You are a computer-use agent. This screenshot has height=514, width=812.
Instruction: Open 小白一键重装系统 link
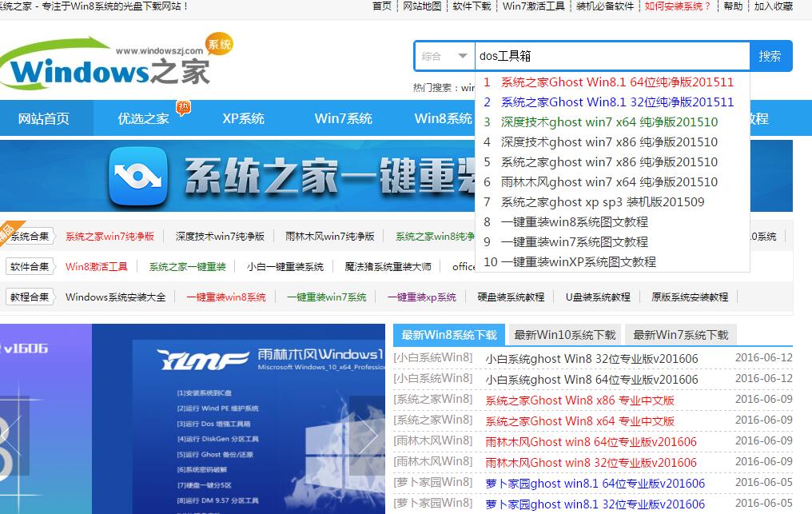tap(285, 266)
